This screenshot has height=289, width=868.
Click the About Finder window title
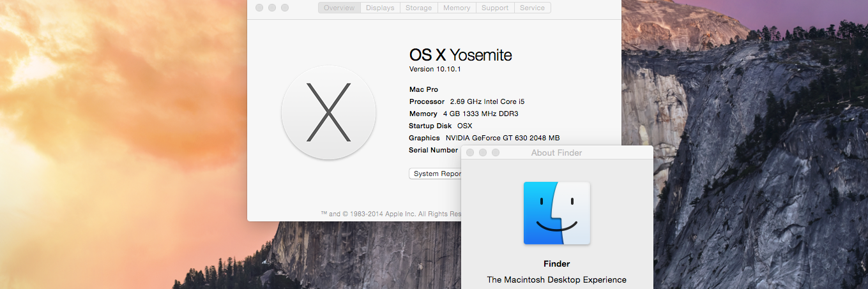point(557,152)
